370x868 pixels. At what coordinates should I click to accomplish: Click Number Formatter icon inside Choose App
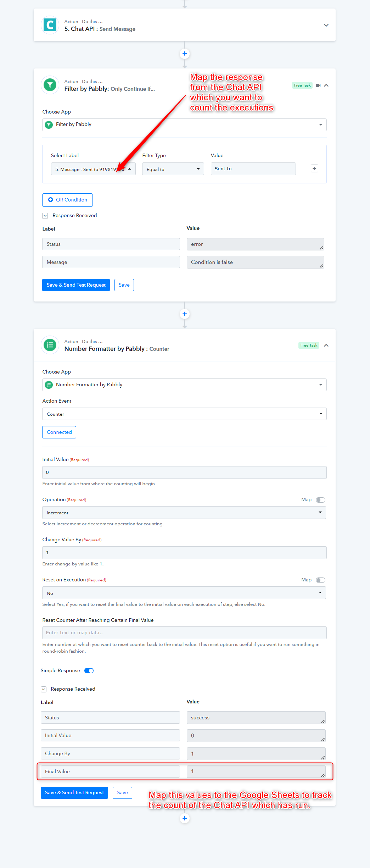49,385
